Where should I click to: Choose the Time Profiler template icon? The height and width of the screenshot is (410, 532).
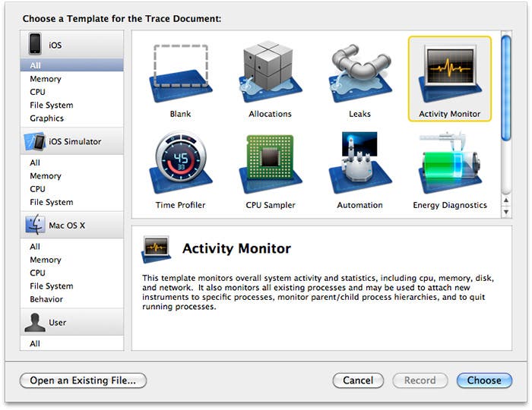[181, 162]
